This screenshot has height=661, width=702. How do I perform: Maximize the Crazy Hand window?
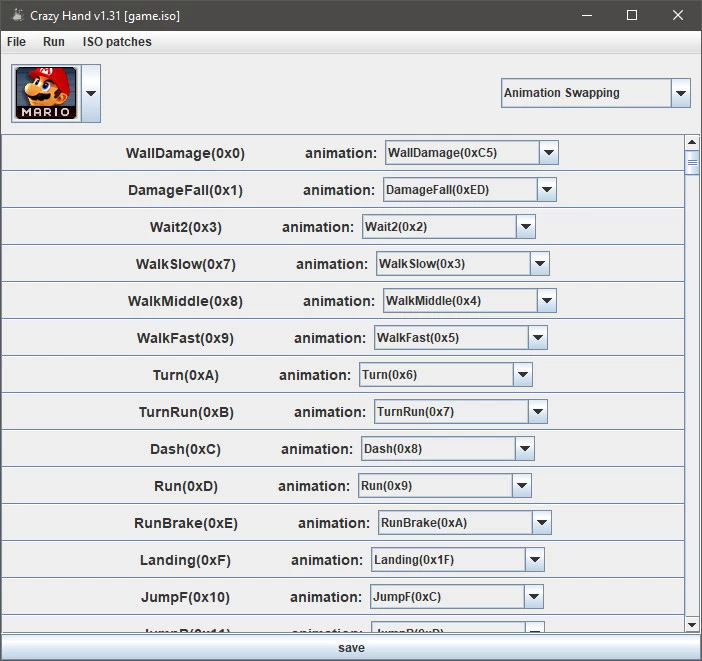(632, 16)
